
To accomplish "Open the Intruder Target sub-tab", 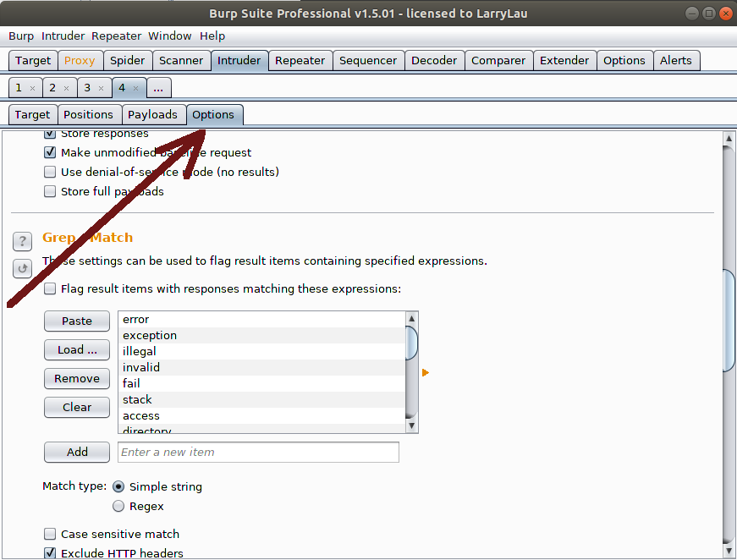I will pos(32,115).
